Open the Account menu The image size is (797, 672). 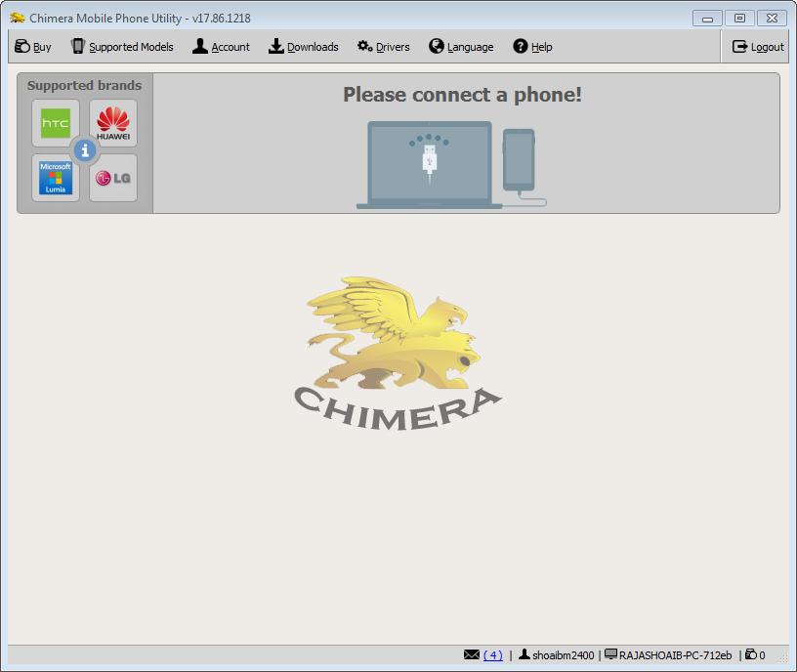coord(221,47)
